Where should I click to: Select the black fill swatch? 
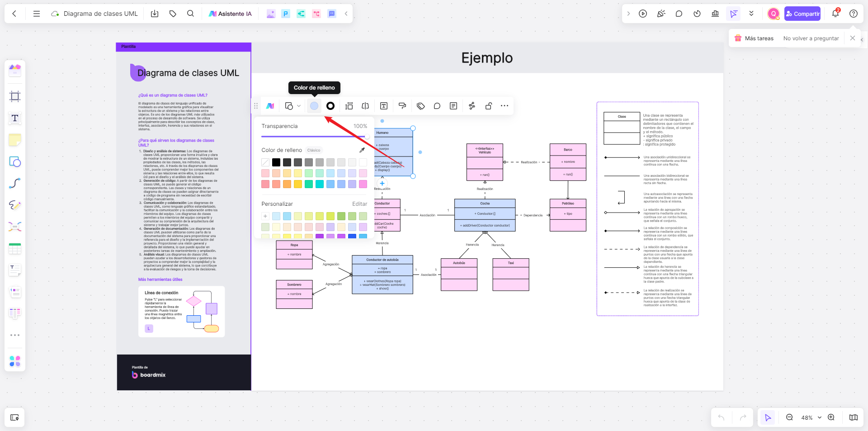276,162
